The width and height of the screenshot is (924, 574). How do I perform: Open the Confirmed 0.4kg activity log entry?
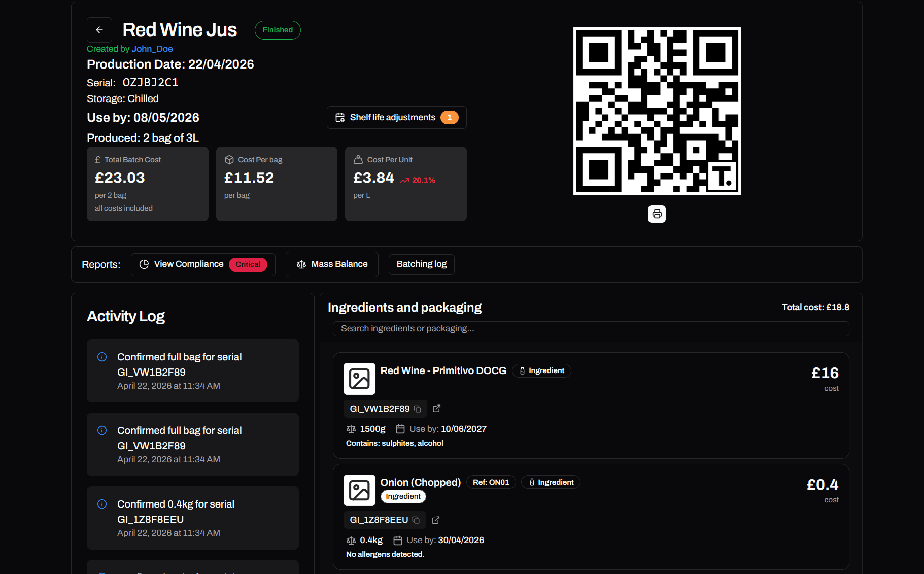click(x=193, y=518)
